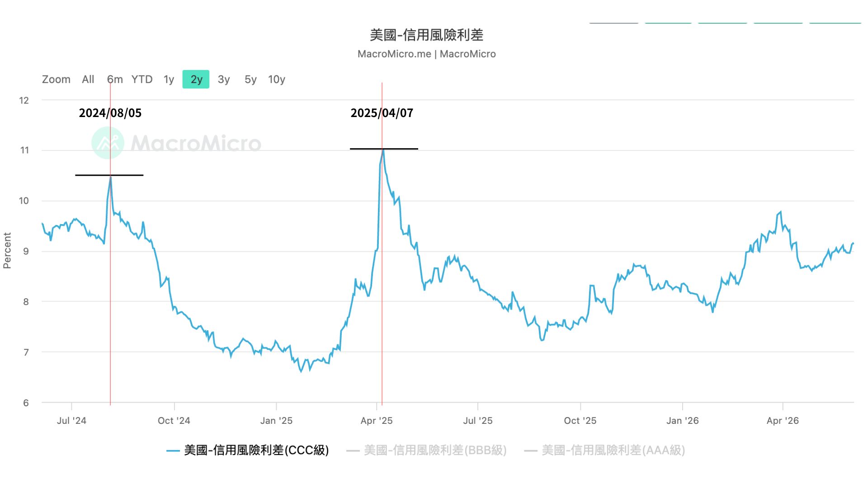Click the chart title 美國-信用風險利差

427,35
